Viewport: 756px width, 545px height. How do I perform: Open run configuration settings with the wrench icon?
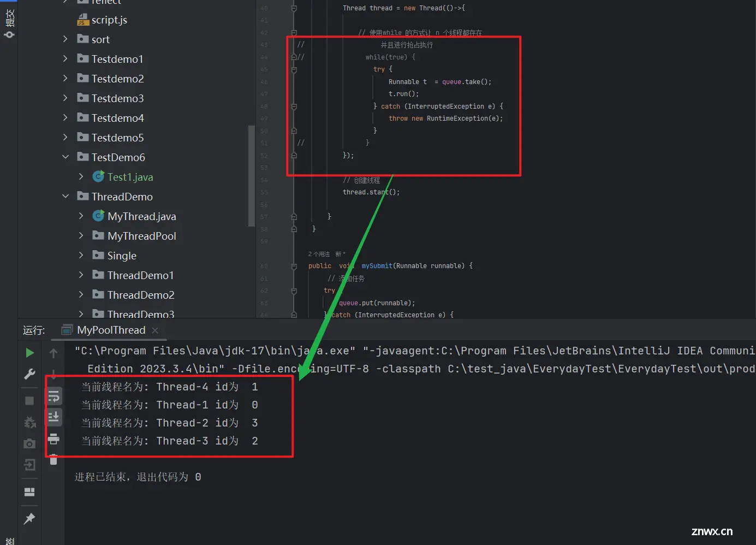click(x=30, y=374)
